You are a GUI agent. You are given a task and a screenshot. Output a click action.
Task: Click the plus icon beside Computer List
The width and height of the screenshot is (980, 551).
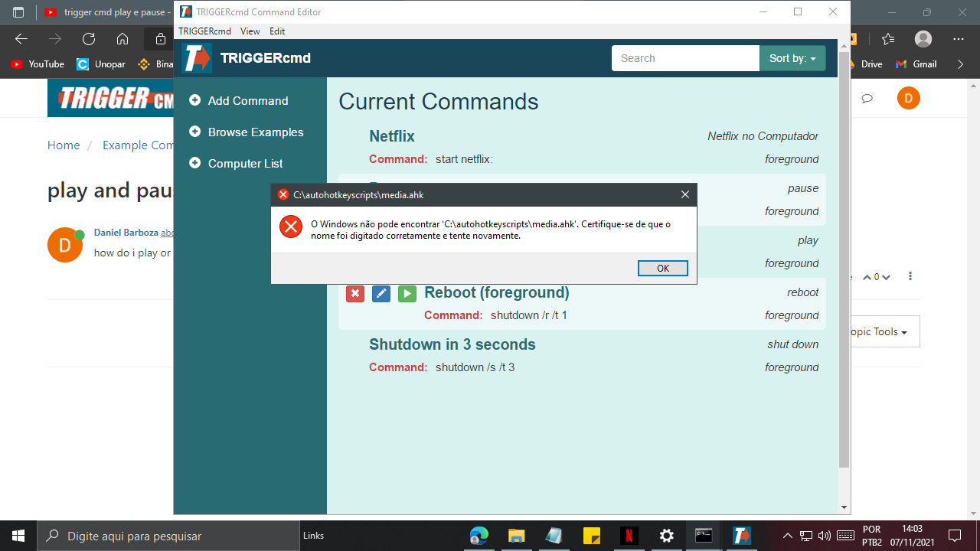194,163
